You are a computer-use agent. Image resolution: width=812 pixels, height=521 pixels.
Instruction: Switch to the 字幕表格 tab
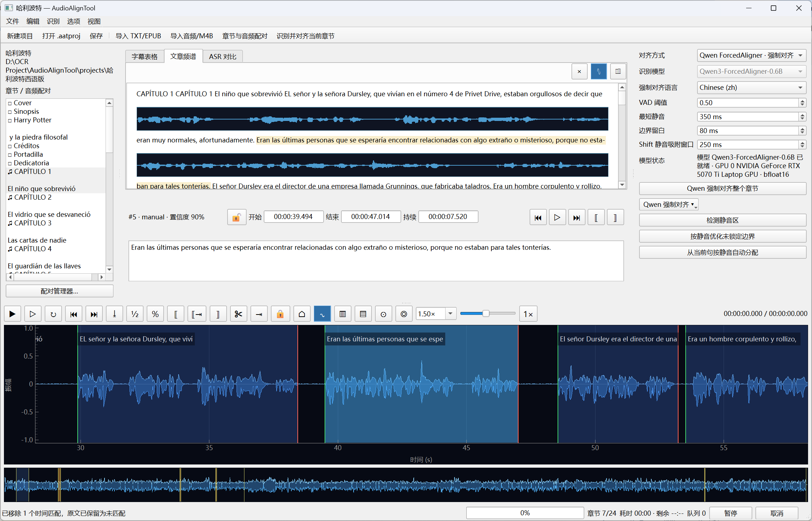pyautogui.click(x=145, y=57)
